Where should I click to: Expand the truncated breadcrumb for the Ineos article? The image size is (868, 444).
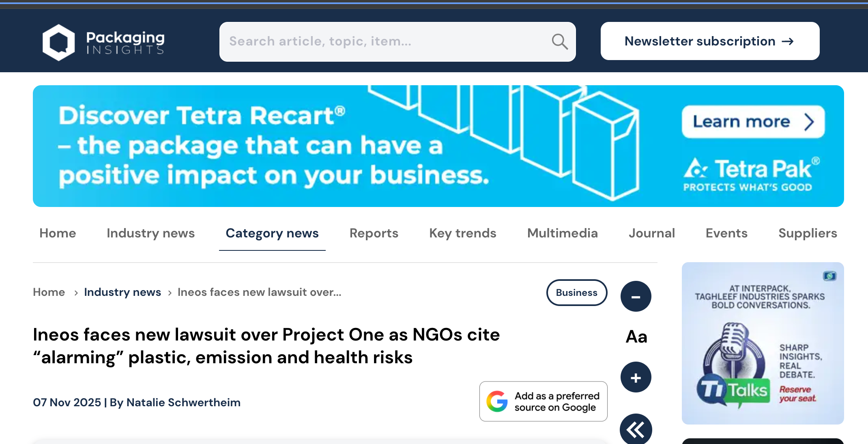click(x=259, y=292)
